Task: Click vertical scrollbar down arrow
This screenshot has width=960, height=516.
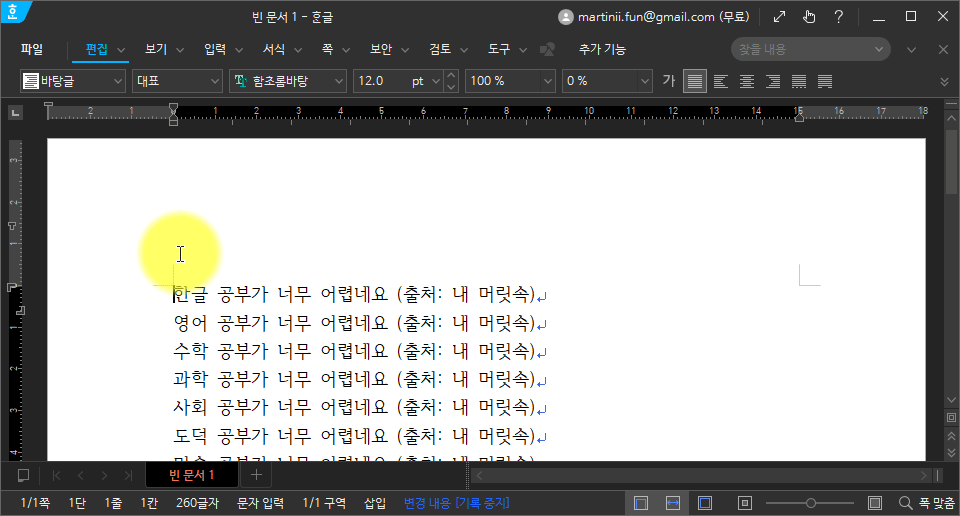Action: (951, 400)
